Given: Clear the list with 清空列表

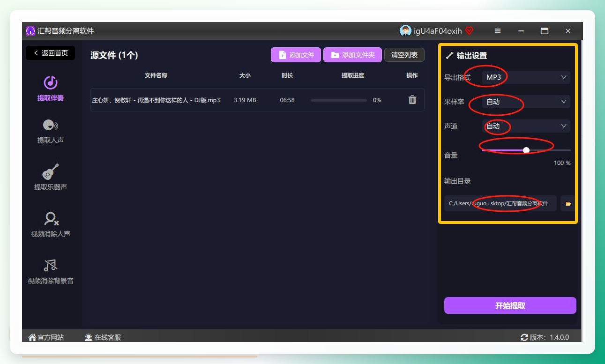Looking at the screenshot, I should coord(404,55).
